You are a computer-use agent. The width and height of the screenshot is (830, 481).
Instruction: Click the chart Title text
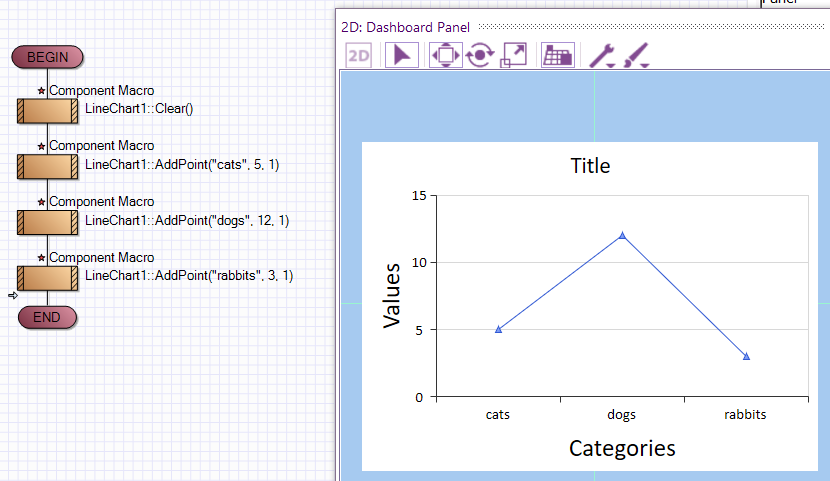click(x=590, y=166)
